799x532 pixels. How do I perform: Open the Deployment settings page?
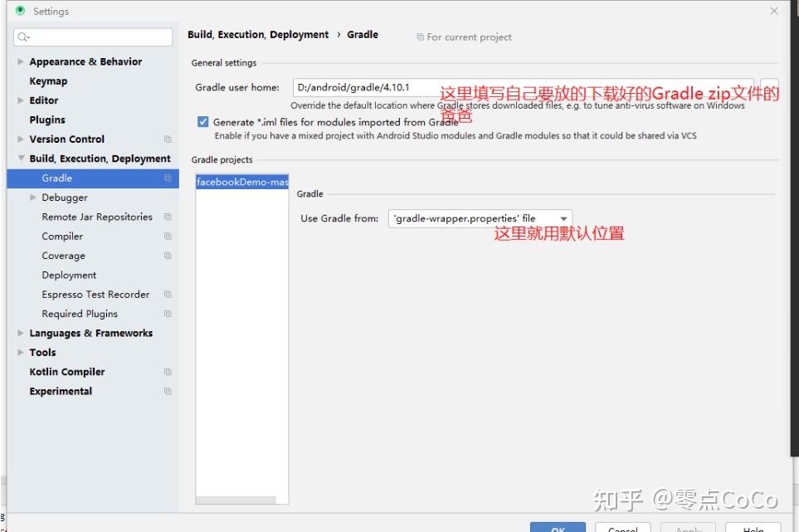tap(69, 275)
